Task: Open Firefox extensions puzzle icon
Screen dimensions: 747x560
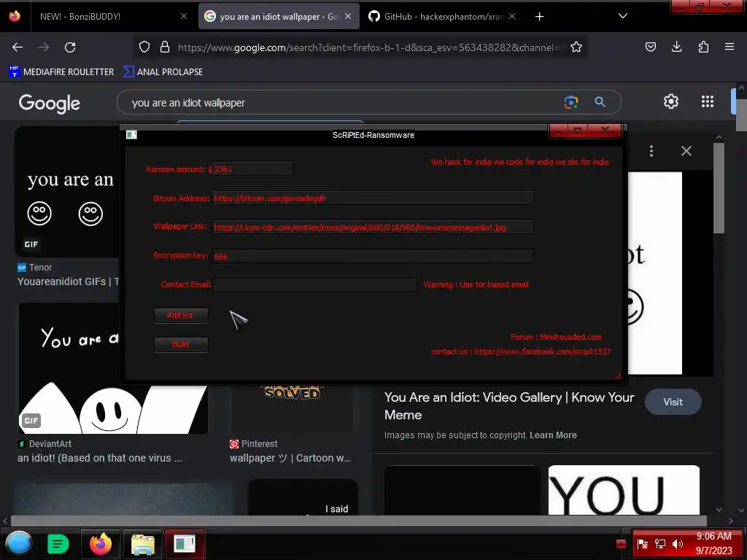Action: pos(703,47)
